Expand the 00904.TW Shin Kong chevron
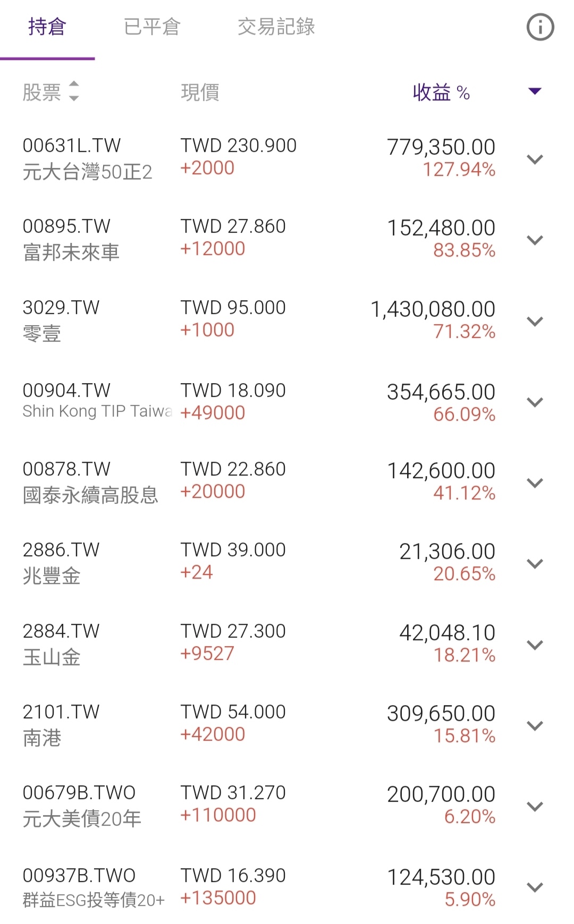 pos(535,402)
